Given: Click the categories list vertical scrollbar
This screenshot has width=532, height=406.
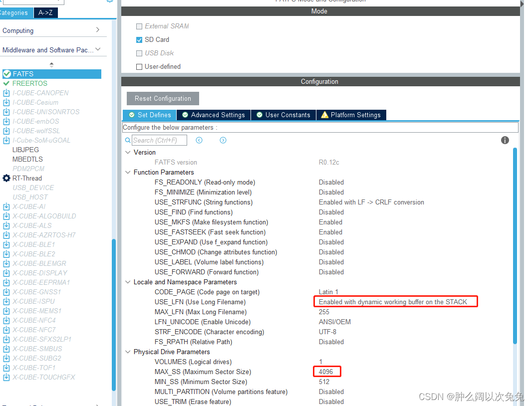Looking at the screenshot, I should pos(114,315).
